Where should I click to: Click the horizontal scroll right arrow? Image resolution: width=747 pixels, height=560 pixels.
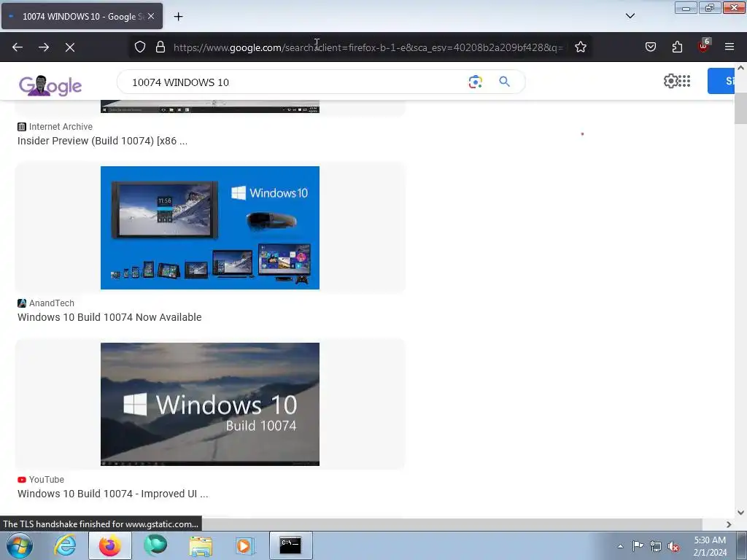click(x=729, y=524)
